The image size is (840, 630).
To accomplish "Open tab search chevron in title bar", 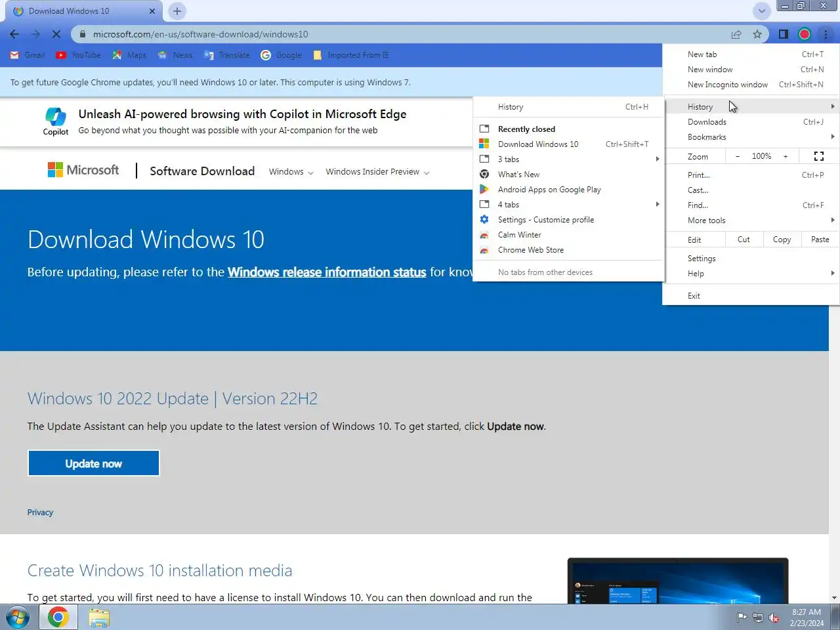I will point(761,11).
